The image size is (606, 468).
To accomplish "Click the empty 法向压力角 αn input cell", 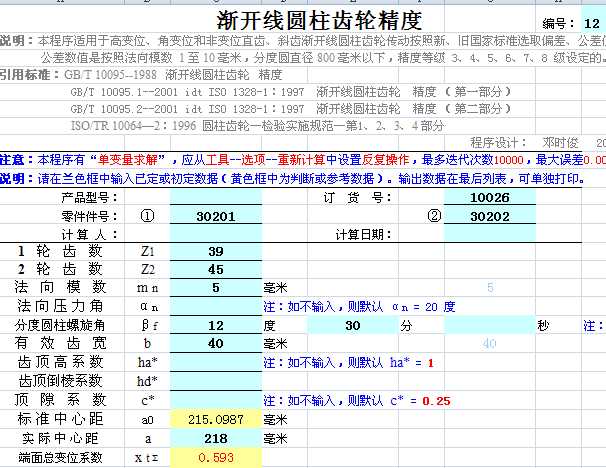I will [216, 306].
